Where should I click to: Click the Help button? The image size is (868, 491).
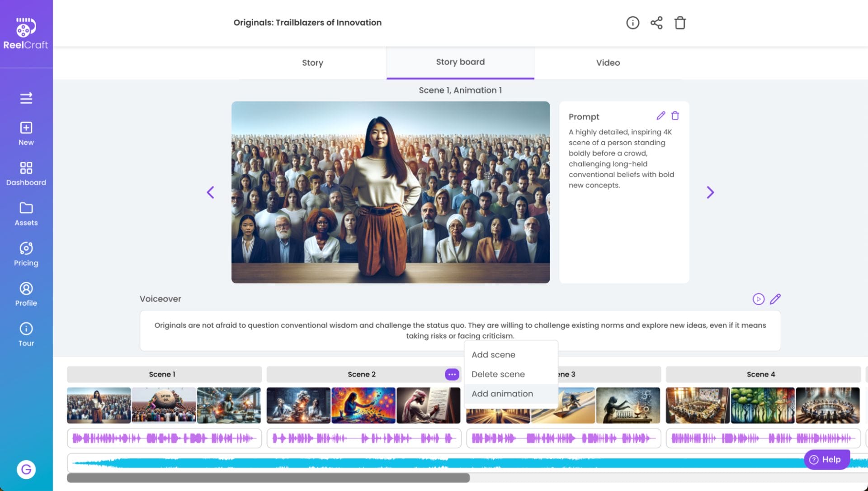point(826,459)
